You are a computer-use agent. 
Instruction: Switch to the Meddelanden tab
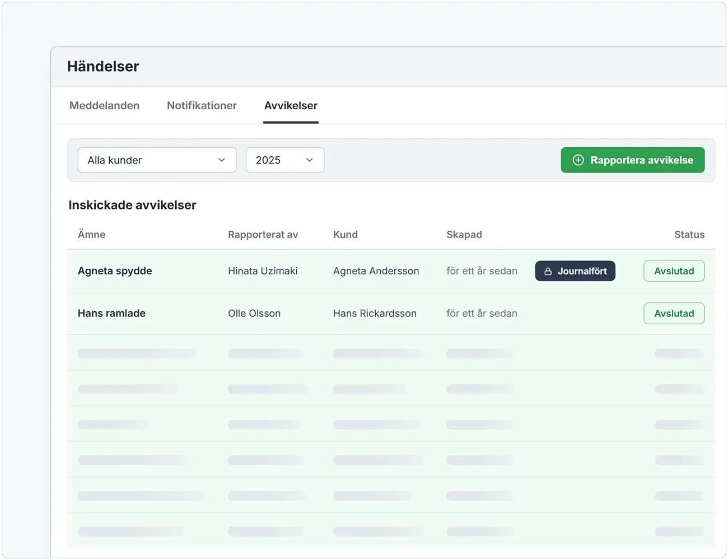click(x=105, y=105)
